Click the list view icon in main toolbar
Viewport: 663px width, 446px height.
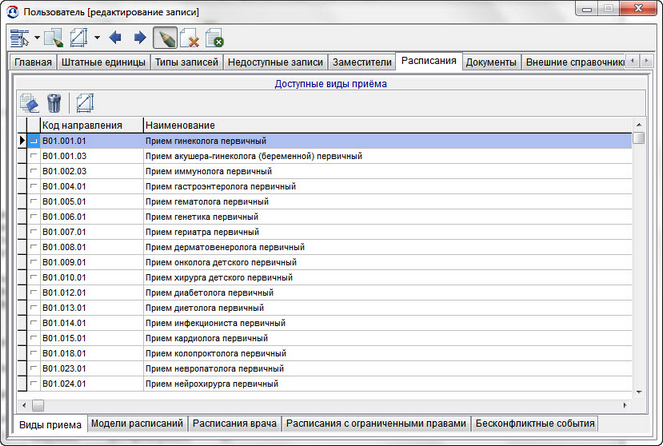point(19,38)
